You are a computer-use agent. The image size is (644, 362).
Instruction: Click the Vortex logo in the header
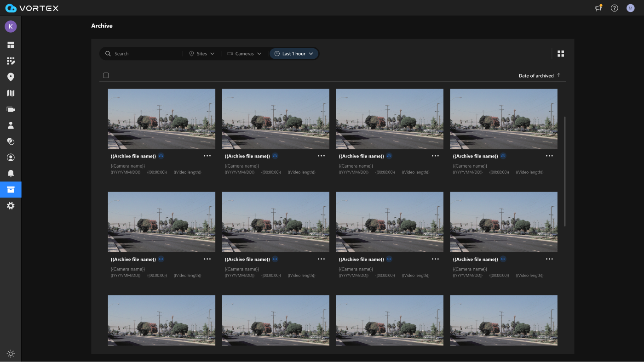pyautogui.click(x=32, y=8)
